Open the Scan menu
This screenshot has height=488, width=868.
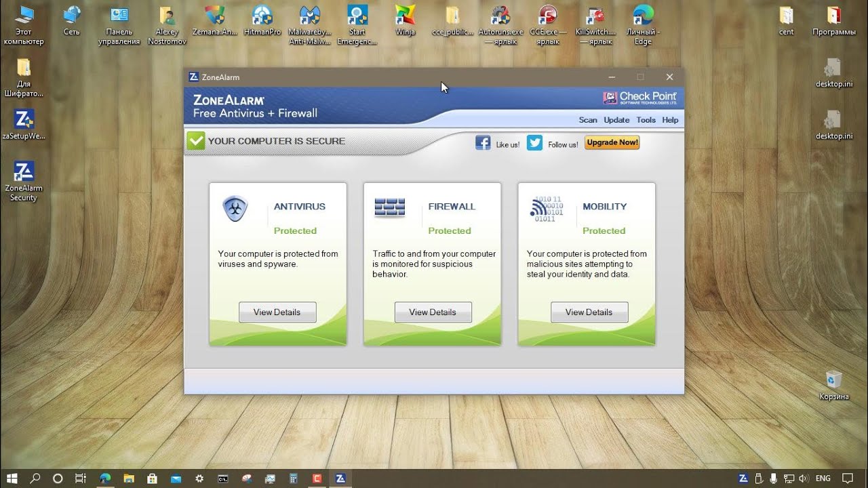coord(588,120)
